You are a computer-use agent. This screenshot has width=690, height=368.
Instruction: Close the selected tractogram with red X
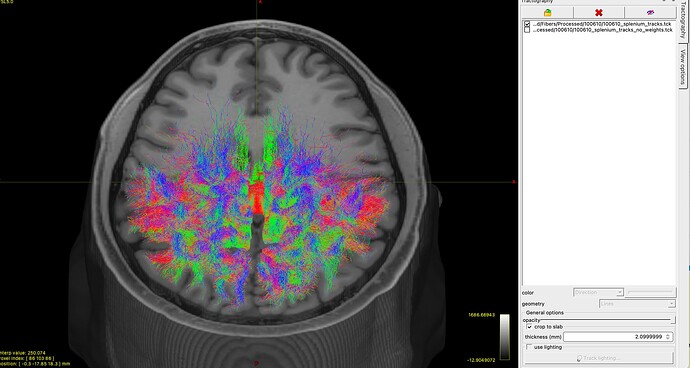tap(598, 12)
